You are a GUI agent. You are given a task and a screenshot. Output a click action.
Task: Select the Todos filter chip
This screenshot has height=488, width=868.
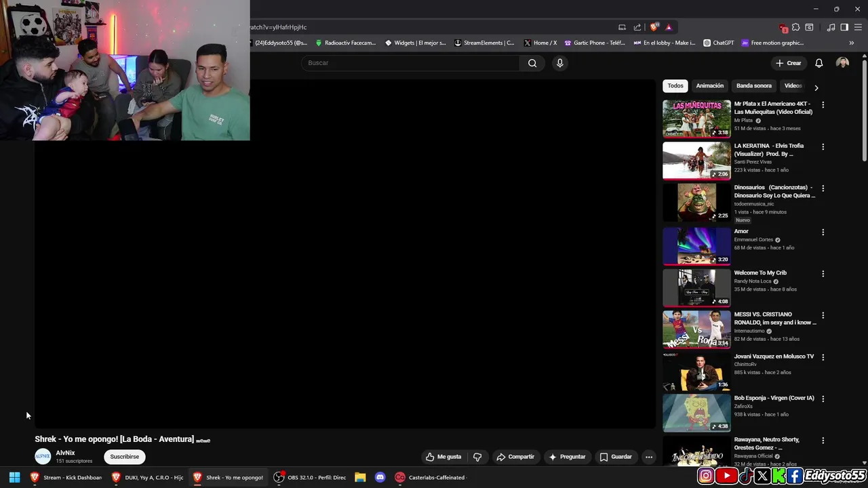675,86
